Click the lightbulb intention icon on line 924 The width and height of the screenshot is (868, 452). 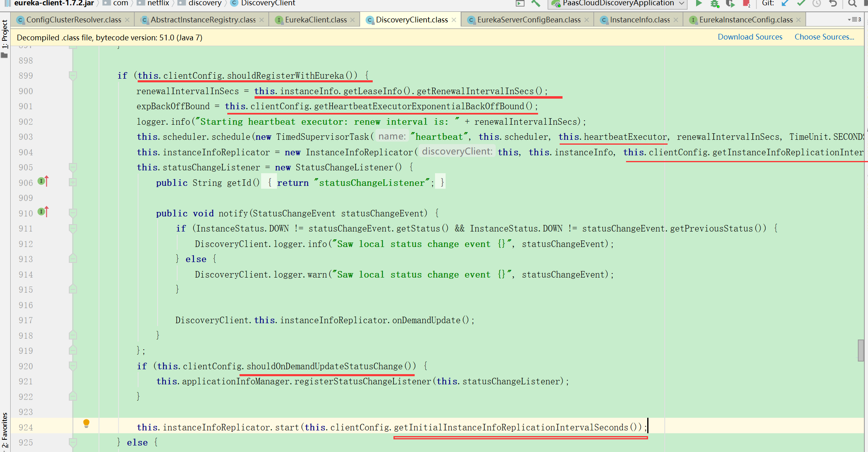[x=86, y=423]
